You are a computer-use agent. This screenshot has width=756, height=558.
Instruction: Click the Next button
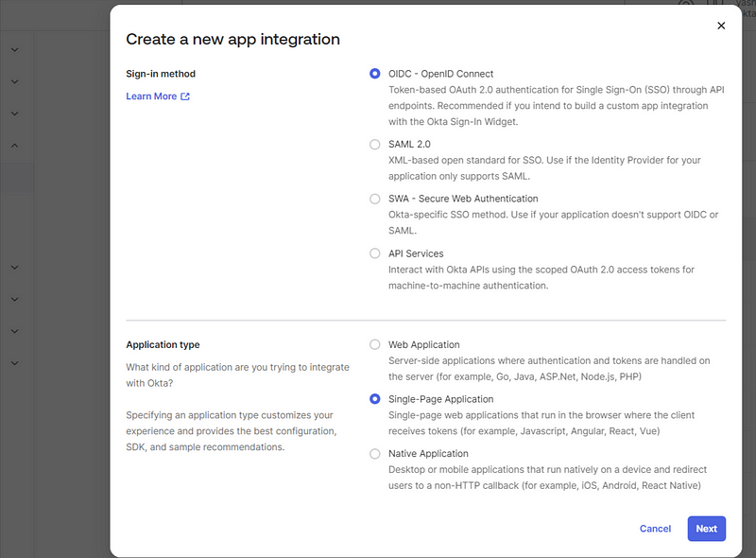706,529
